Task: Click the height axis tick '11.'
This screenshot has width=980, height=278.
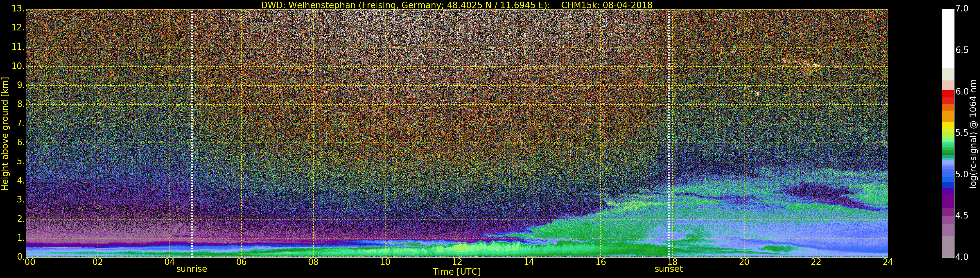Action: coord(18,47)
